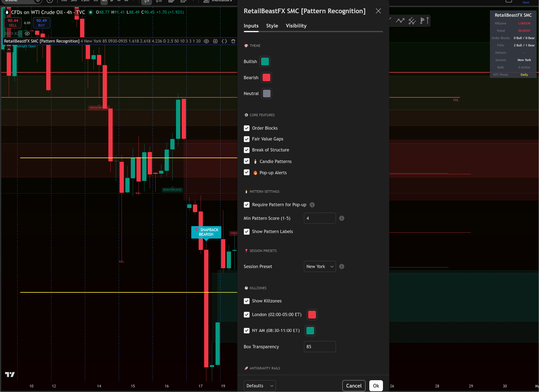Image resolution: width=539 pixels, height=392 pixels.
Task: Click the WTI Crude Oil symbol drop icon
Action: (x=7, y=12)
